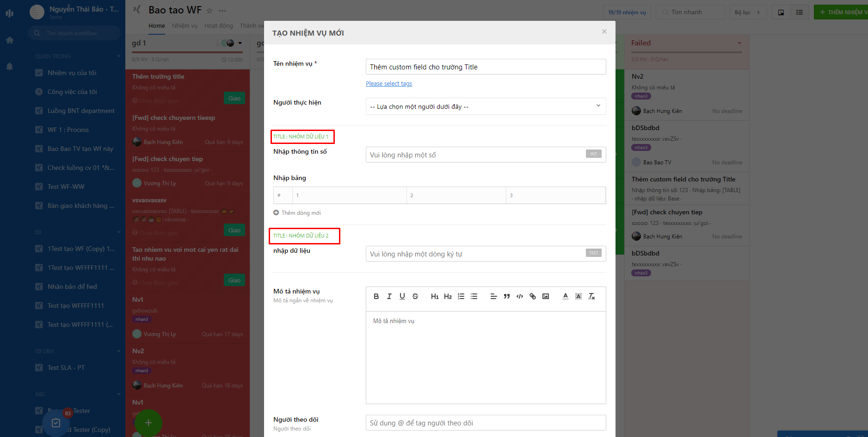
Task: Focus the Nhập thông tin số number field
Action: click(x=486, y=155)
